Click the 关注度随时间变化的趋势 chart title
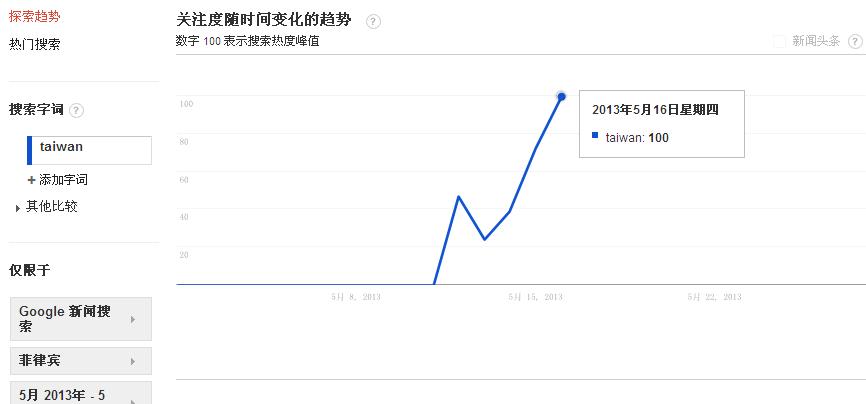 coord(264,21)
